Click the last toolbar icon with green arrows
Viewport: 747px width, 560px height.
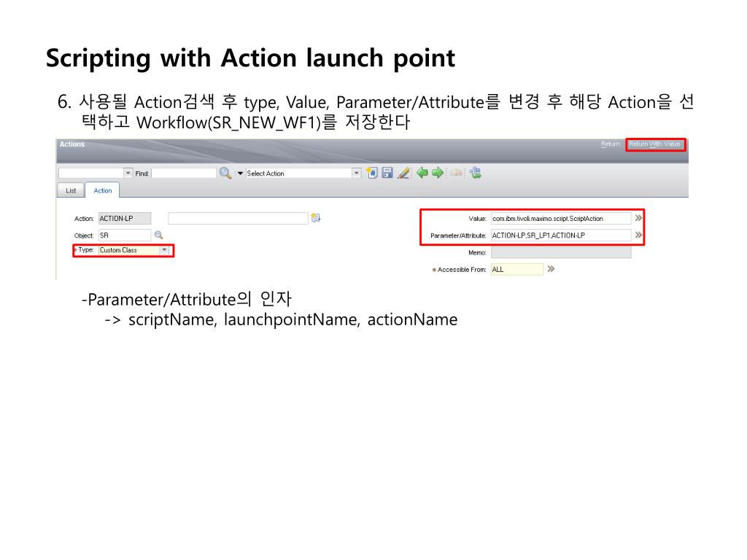coord(476,173)
